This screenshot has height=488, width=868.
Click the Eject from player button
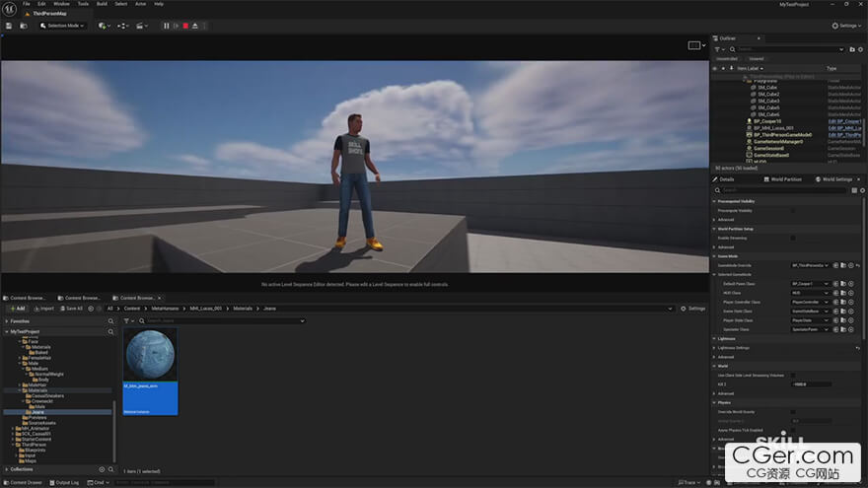195,26
